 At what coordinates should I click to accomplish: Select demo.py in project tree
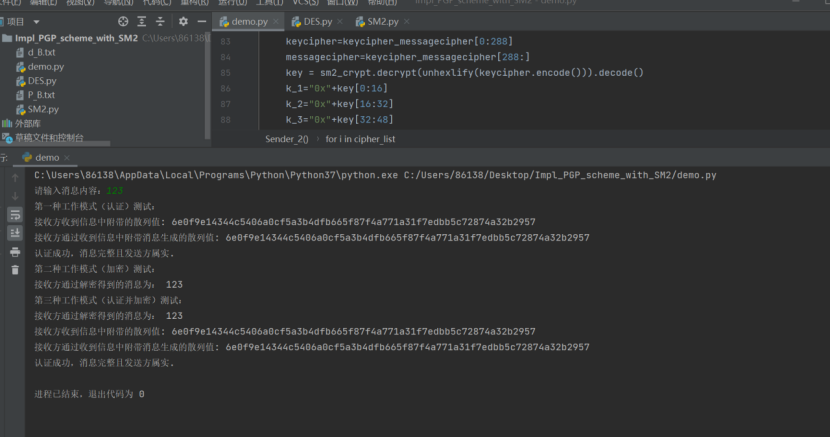[46, 67]
